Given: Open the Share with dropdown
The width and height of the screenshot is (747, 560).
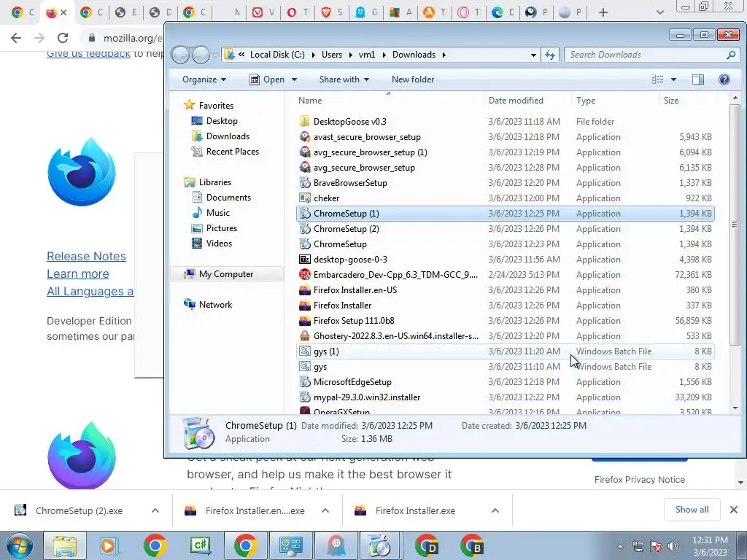Looking at the screenshot, I should (344, 79).
